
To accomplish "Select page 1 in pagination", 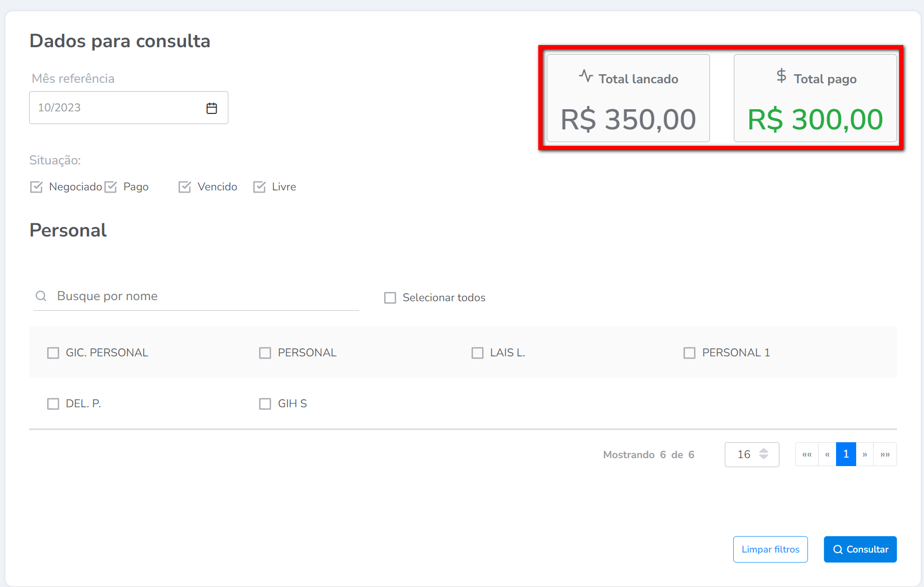I will pyautogui.click(x=846, y=454).
